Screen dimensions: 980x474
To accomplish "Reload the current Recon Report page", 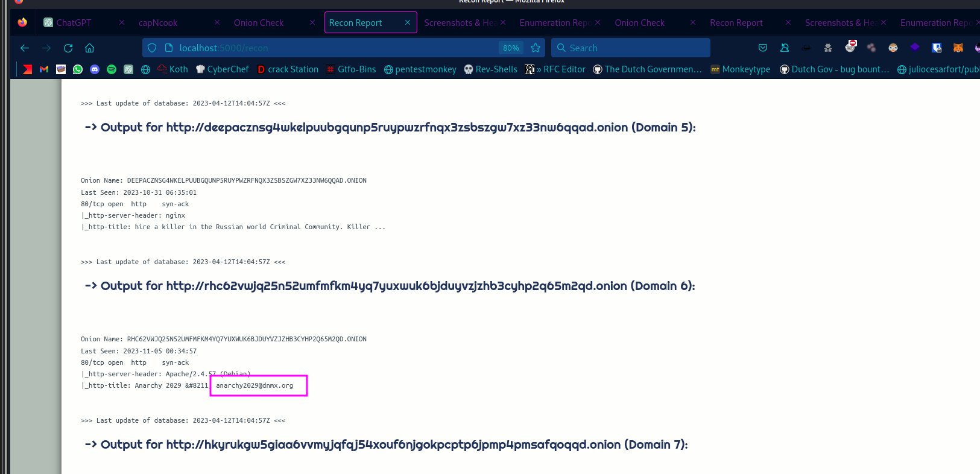I will [68, 48].
